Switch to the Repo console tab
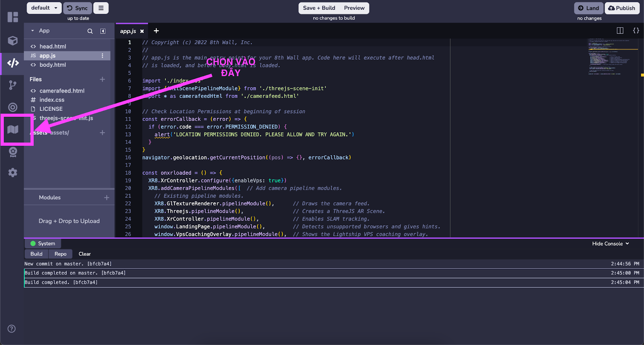Image resolution: width=644 pixels, height=345 pixels. [60, 254]
